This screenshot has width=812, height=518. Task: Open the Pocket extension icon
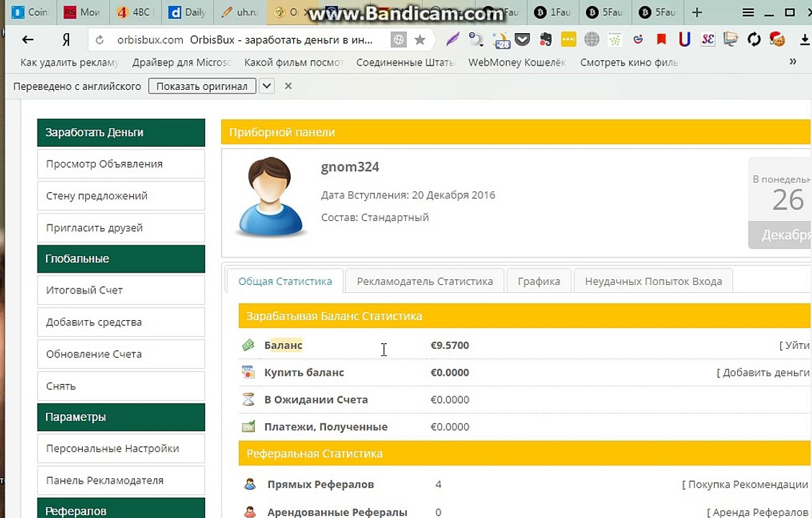[522, 40]
